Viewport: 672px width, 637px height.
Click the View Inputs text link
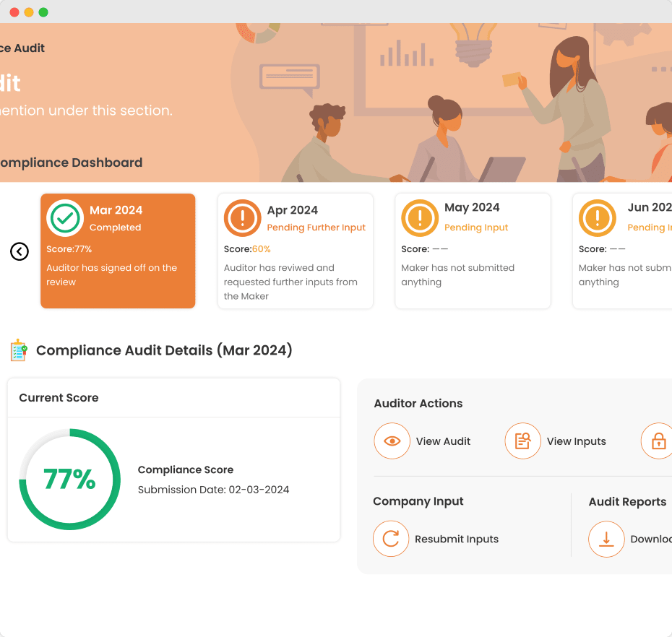(576, 441)
